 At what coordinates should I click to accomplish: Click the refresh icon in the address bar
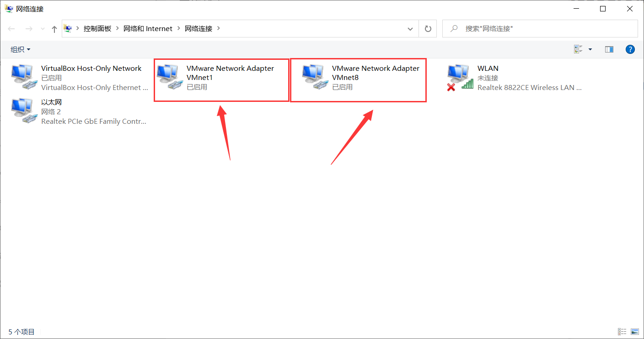(428, 28)
